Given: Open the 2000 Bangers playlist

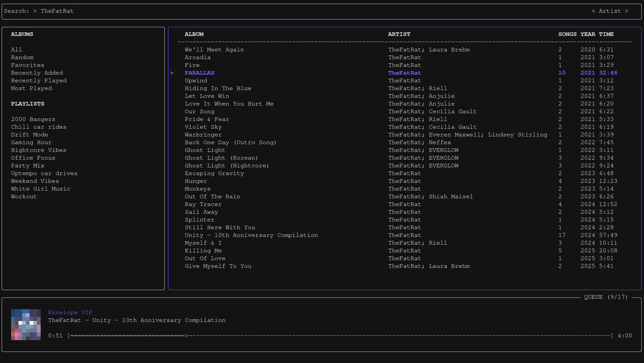Looking at the screenshot, I should (33, 119).
